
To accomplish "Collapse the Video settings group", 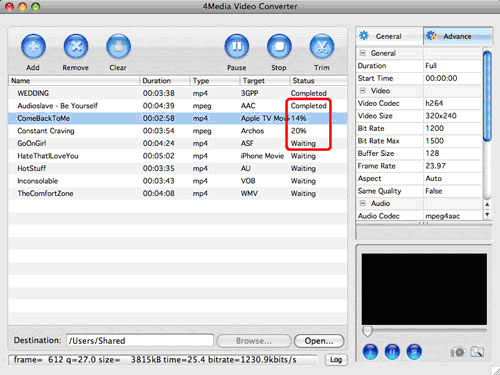I will (x=363, y=91).
